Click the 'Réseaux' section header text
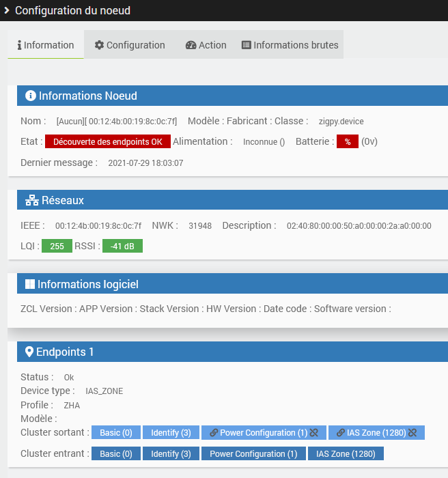Screen dimensions: 448x478 point(63,200)
